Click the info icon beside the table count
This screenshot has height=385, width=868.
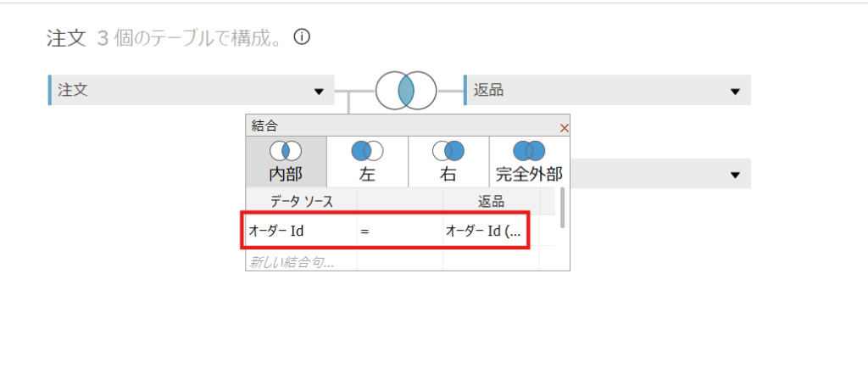pyautogui.click(x=302, y=37)
